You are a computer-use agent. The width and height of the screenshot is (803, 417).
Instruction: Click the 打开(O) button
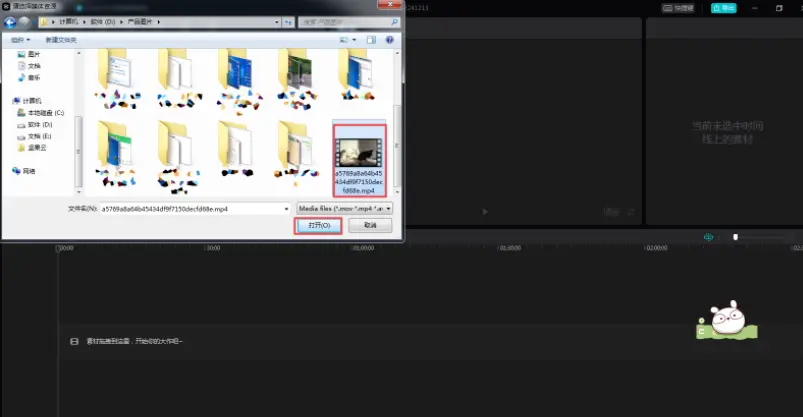pyautogui.click(x=319, y=225)
